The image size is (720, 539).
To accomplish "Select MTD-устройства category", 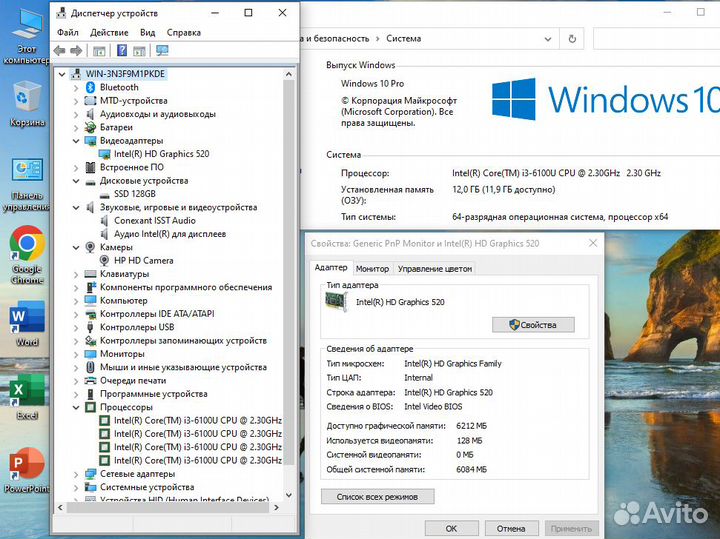I will (134, 101).
